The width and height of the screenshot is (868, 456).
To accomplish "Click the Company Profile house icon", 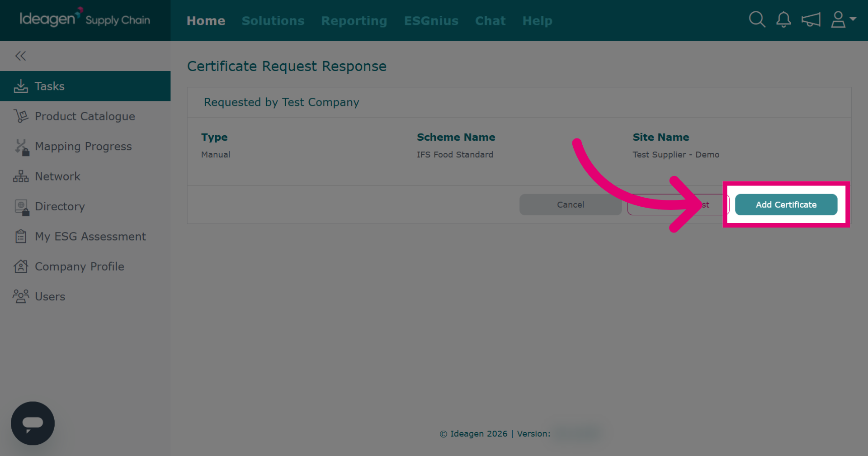I will click(x=21, y=266).
